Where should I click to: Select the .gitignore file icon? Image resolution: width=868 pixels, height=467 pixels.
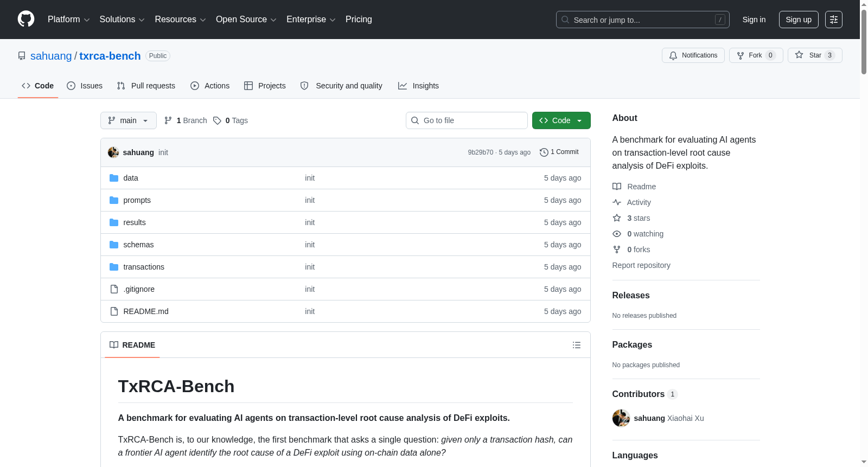coord(114,289)
